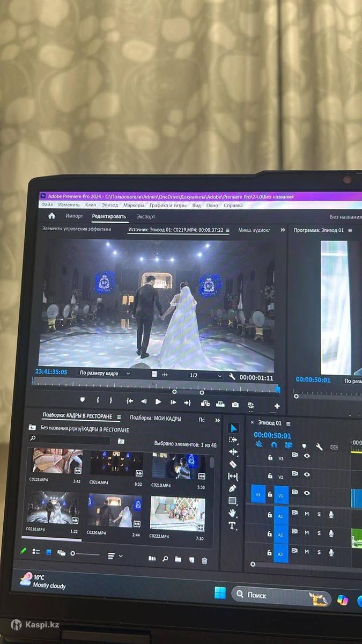Mark Out point in Source monitor

click(111, 401)
